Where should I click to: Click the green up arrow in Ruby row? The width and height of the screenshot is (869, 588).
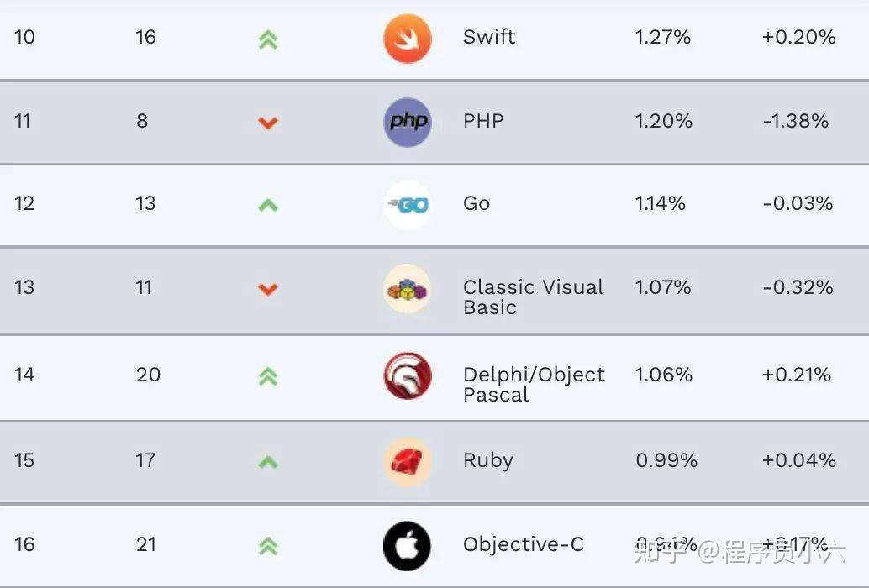point(268,462)
